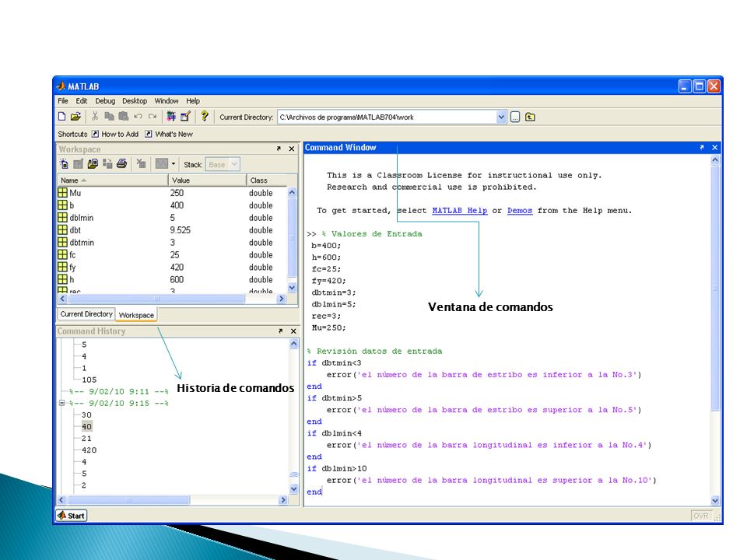Screen dimensions: 747x560
Task: Click the MATLAB Help link
Action: tap(459, 211)
